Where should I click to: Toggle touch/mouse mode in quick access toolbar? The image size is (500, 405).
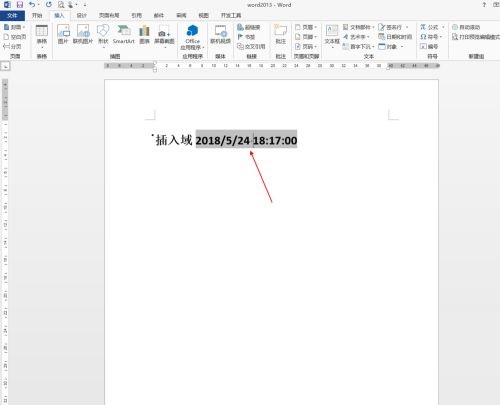[71, 5]
